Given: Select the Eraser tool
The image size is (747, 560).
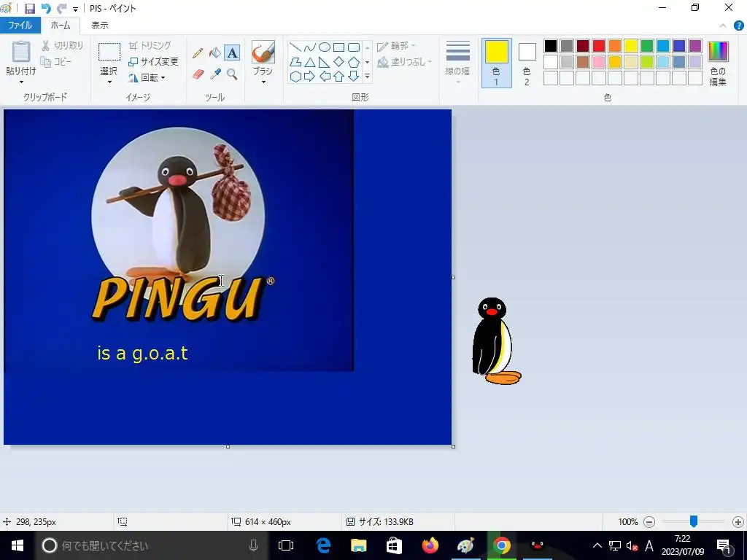Looking at the screenshot, I should (x=198, y=74).
